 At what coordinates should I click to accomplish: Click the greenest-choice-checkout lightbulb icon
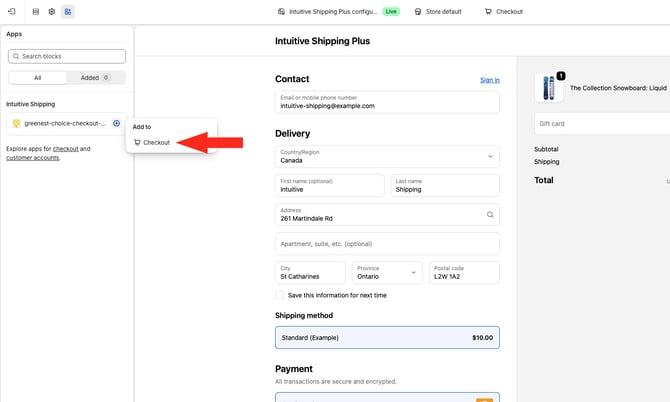(x=16, y=123)
